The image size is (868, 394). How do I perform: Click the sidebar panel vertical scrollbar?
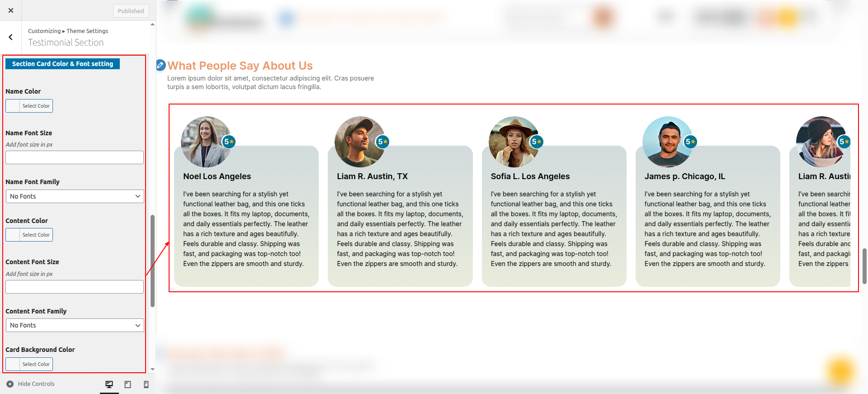click(152, 261)
